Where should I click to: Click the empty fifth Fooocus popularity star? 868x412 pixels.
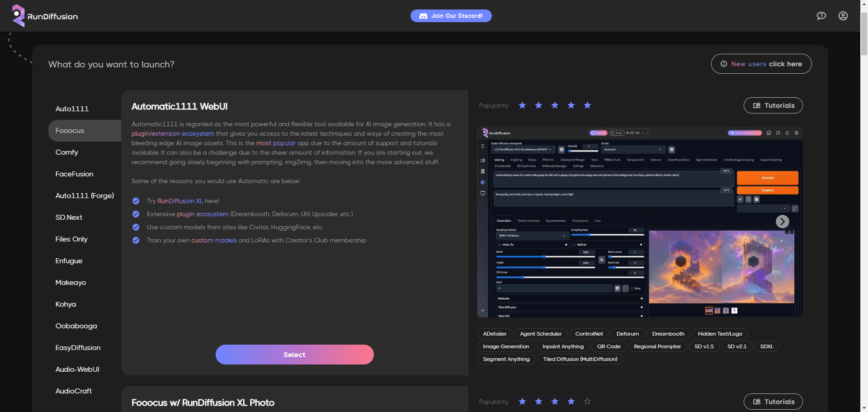[x=587, y=402]
